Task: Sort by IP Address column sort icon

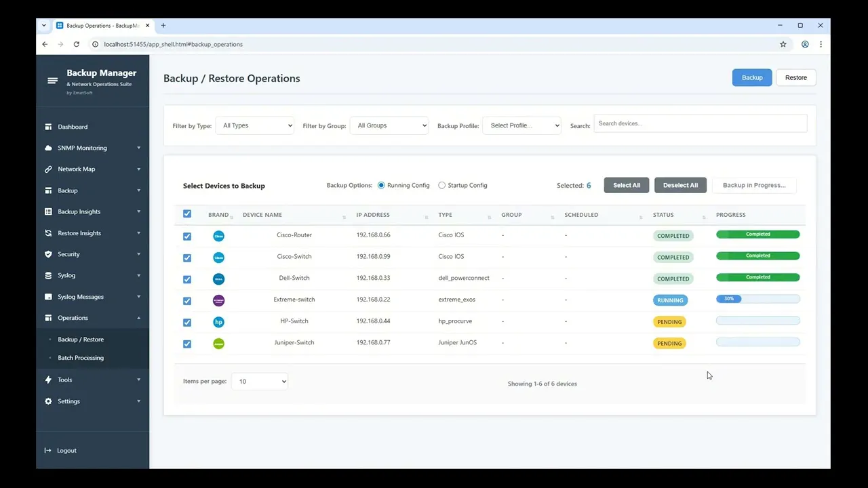Action: [427, 217]
